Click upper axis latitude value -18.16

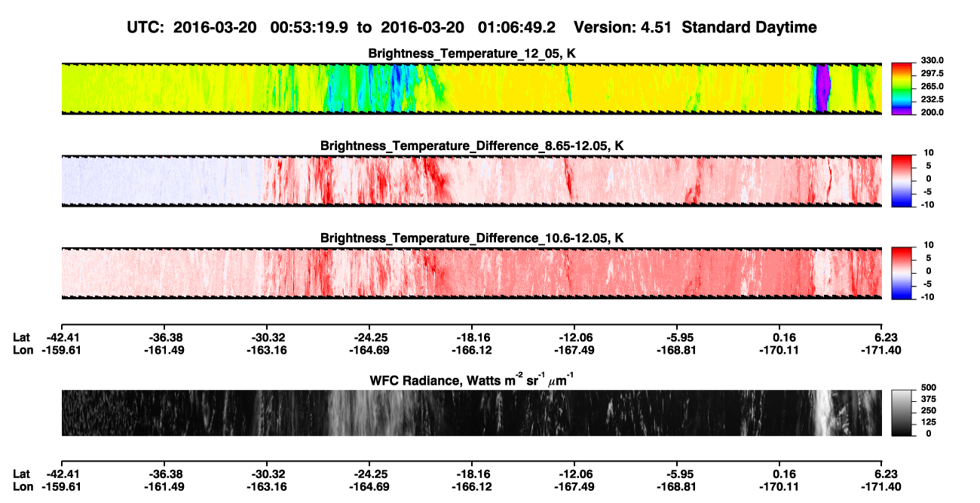tap(471, 338)
